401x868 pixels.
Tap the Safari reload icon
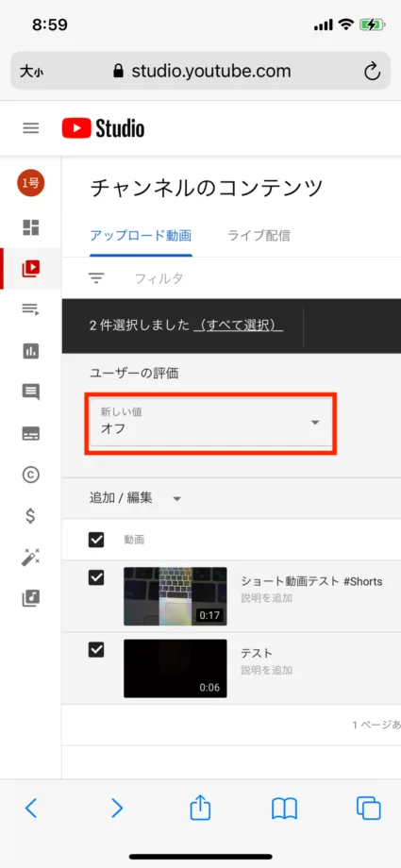pyautogui.click(x=372, y=72)
